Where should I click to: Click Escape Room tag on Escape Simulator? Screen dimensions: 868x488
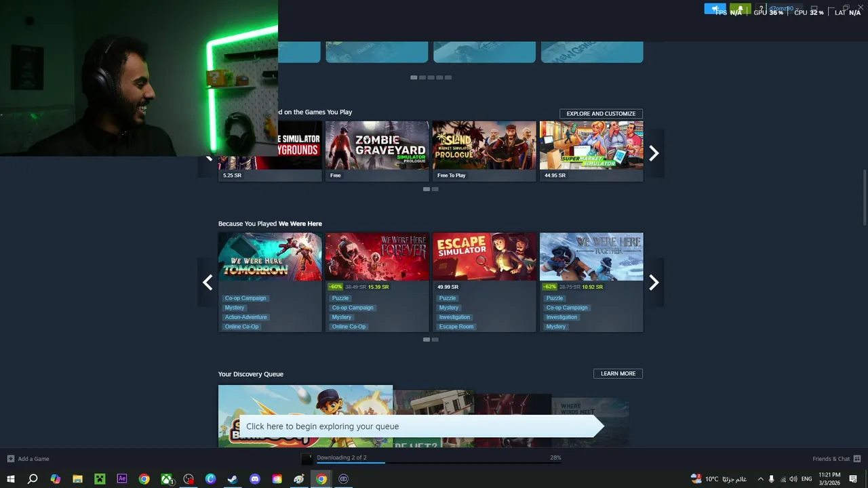456,327
